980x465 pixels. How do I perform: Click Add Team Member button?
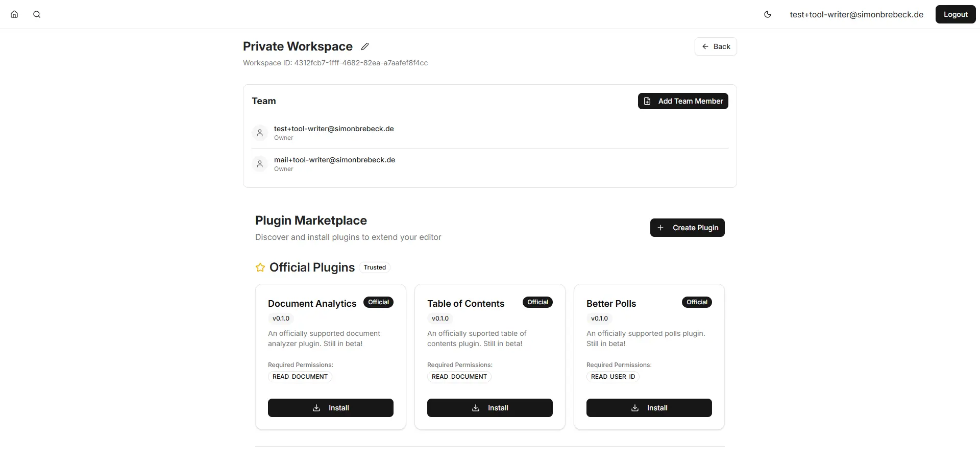pyautogui.click(x=683, y=101)
